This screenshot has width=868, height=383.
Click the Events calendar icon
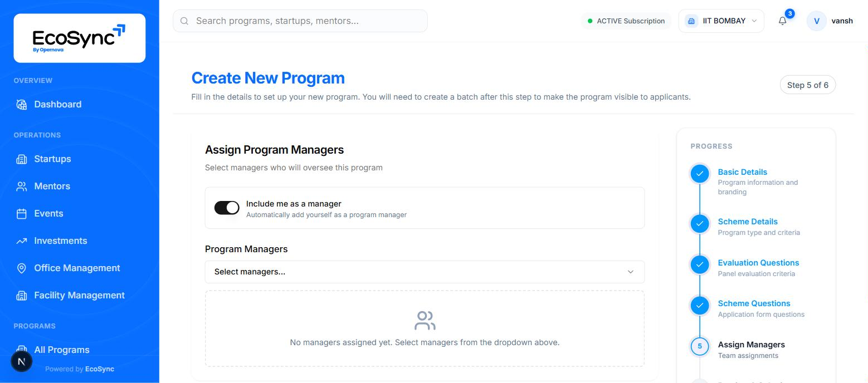click(22, 214)
